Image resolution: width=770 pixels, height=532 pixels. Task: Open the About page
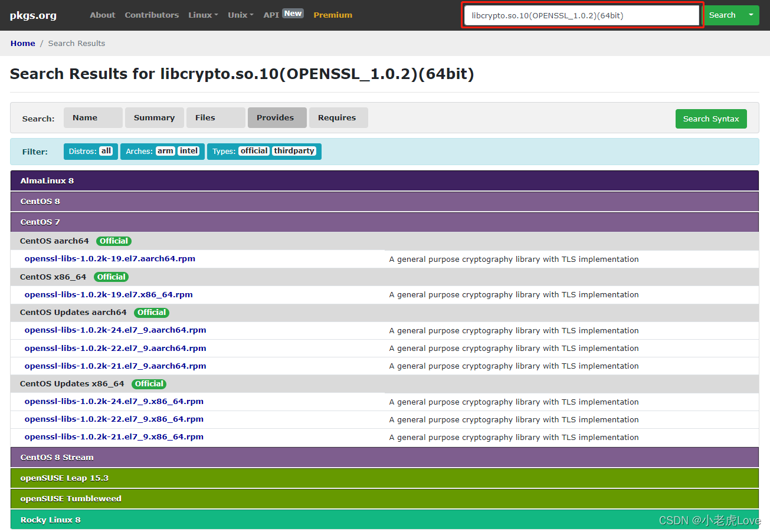103,15
